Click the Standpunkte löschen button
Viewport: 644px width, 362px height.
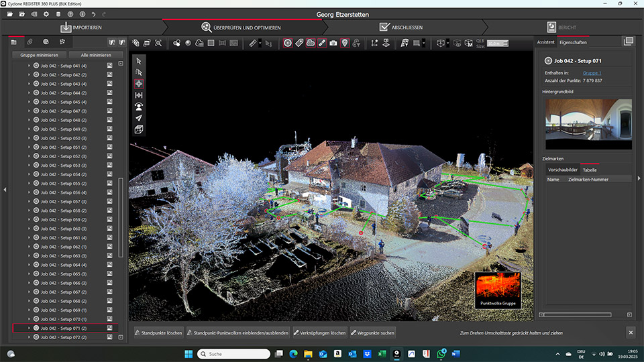tap(158, 333)
